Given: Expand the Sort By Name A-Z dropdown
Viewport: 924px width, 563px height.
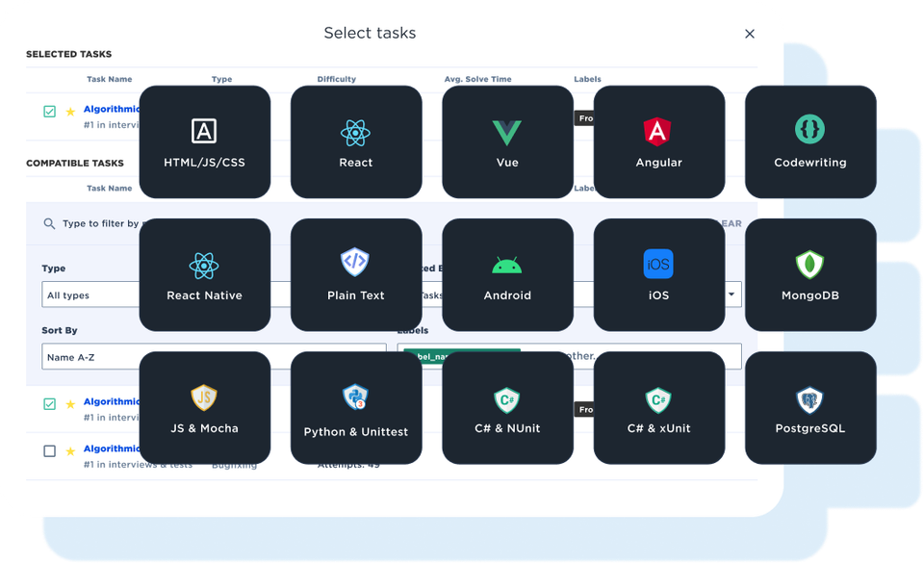Looking at the screenshot, I should (x=91, y=357).
